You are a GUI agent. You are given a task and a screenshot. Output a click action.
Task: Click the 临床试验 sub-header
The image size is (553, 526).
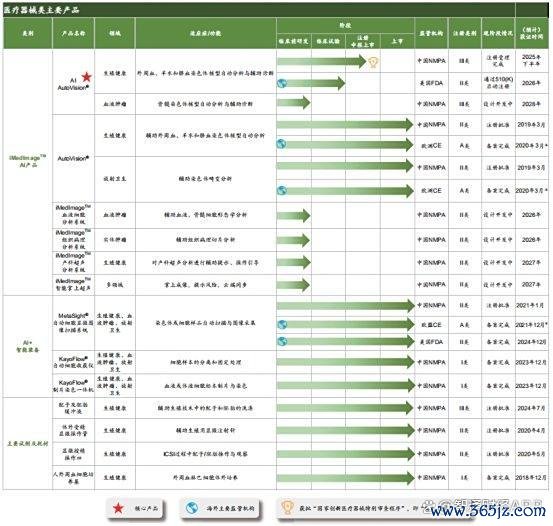click(328, 41)
